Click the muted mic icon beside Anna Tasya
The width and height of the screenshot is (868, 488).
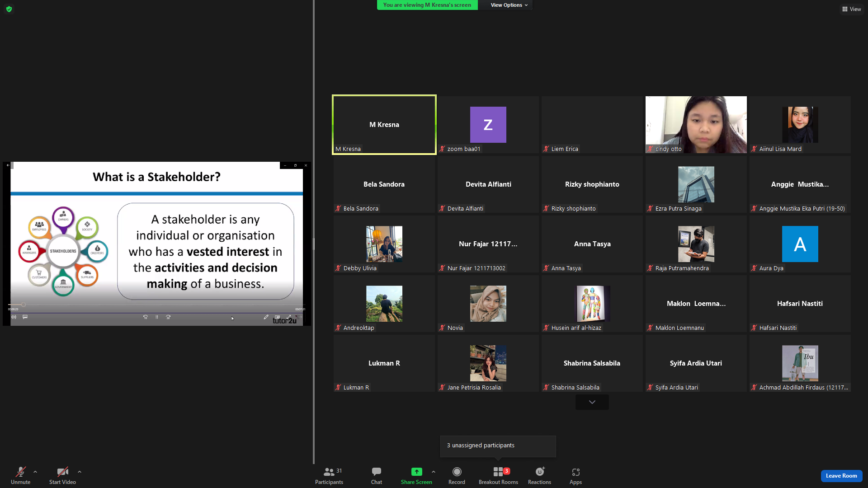click(546, 268)
